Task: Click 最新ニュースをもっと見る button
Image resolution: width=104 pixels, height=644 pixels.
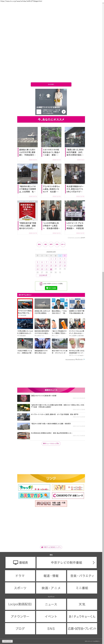Action: coord(51,443)
